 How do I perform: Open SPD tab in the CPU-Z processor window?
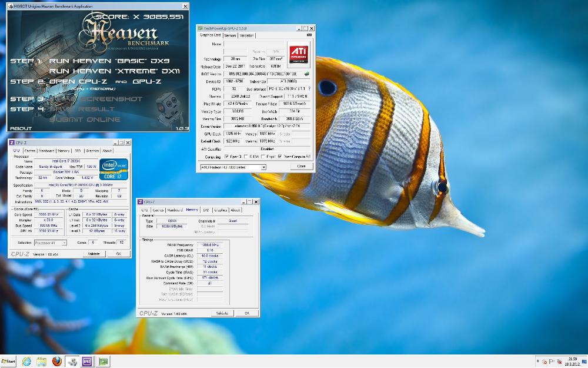78,151
